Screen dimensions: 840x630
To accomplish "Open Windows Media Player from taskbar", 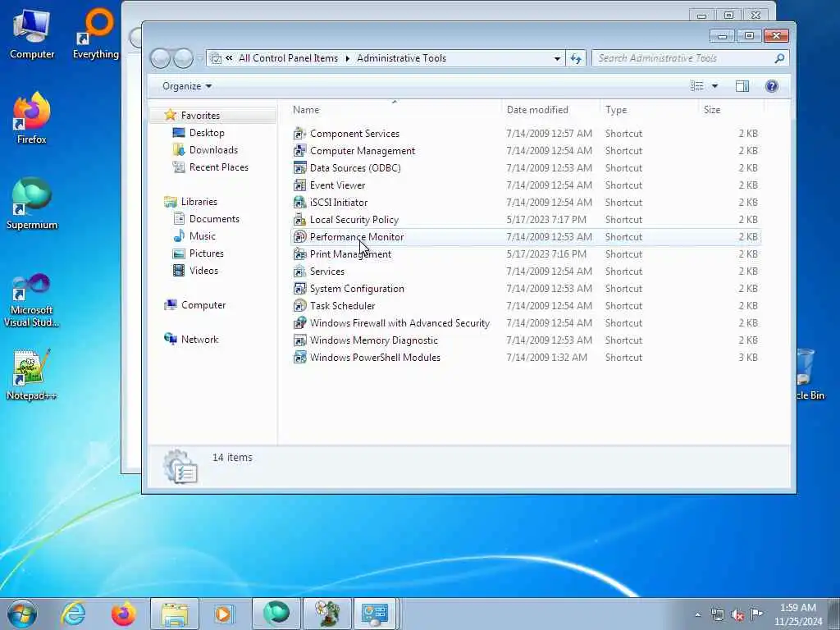I will 223,614.
